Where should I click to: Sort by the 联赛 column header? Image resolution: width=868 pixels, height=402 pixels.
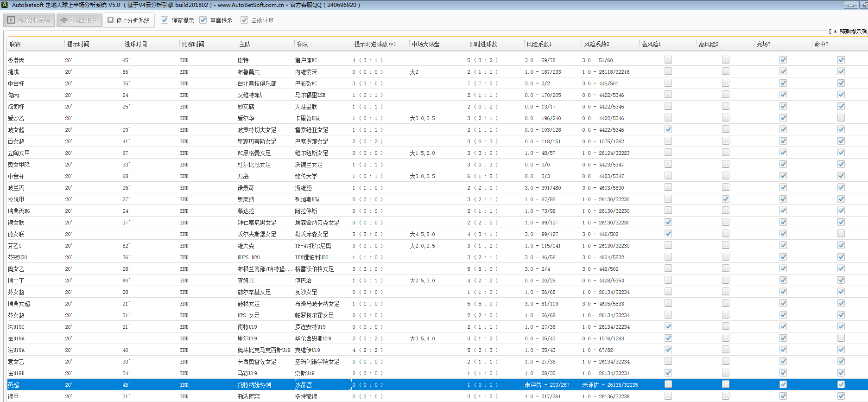(15, 44)
